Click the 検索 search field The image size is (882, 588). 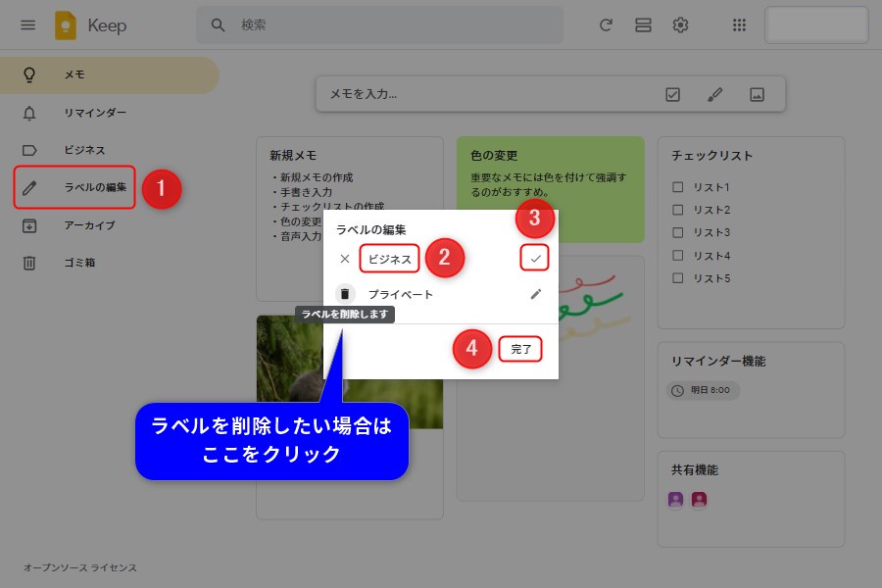point(392,25)
